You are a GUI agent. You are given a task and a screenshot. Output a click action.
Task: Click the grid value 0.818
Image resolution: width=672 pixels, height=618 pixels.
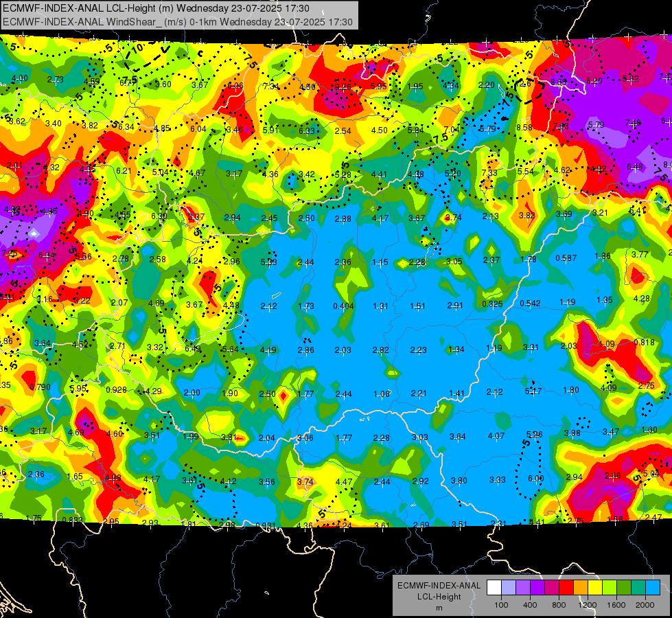point(644,342)
